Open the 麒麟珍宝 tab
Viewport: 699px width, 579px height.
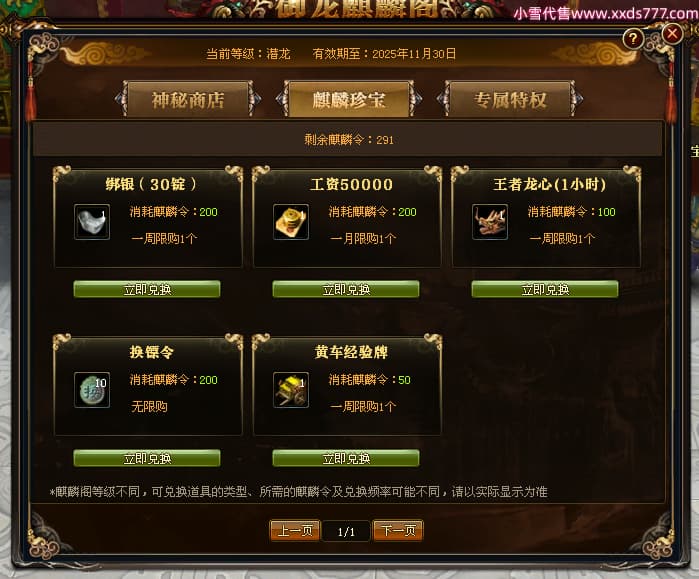click(x=349, y=99)
